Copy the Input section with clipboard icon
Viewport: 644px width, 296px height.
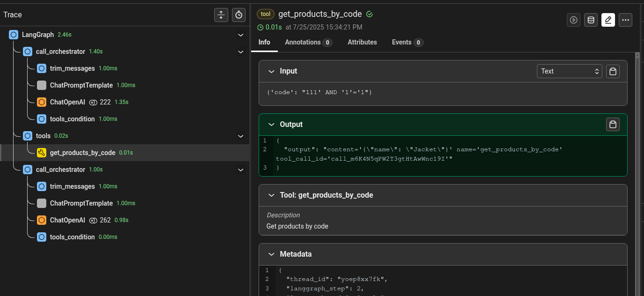tap(613, 71)
